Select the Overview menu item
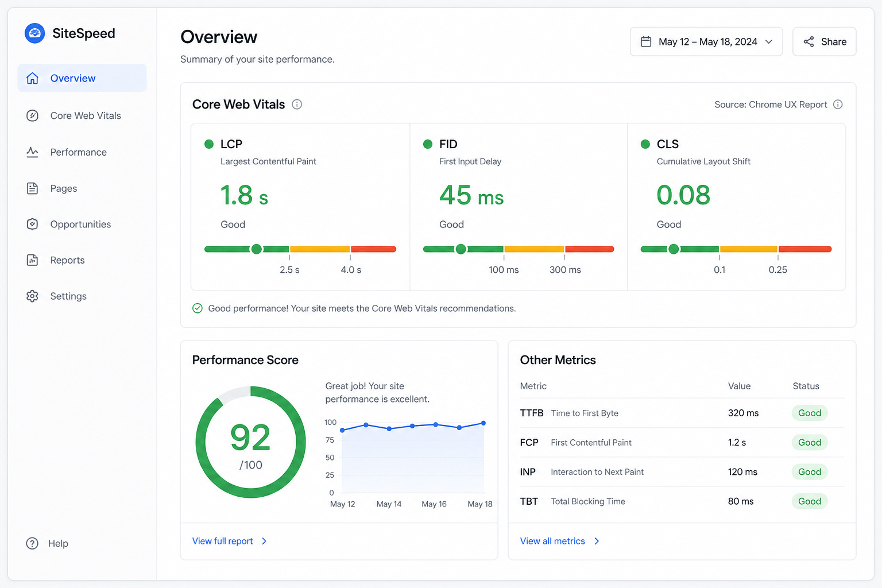The height and width of the screenshot is (588, 882). click(x=82, y=78)
